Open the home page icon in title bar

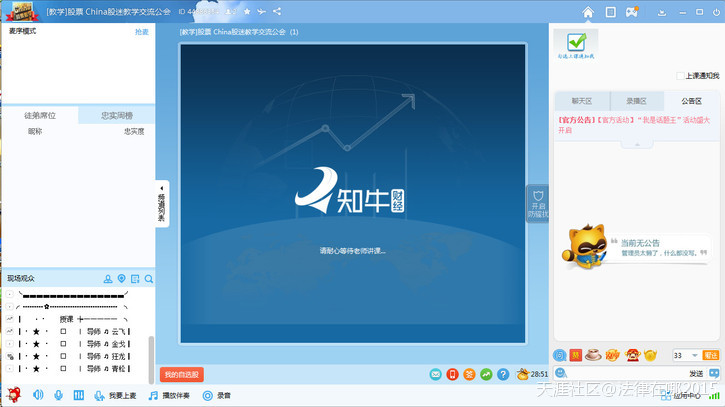point(588,12)
